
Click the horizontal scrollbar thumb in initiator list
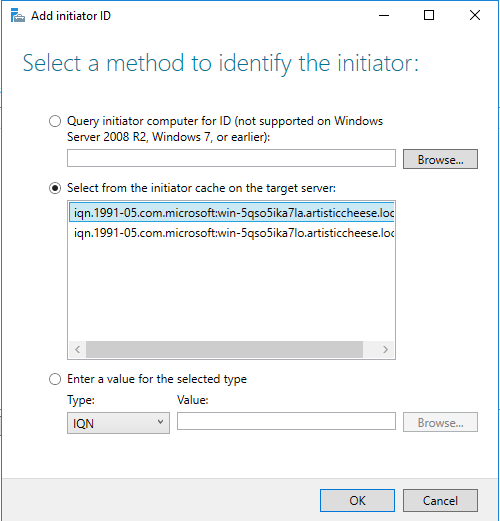pos(224,349)
